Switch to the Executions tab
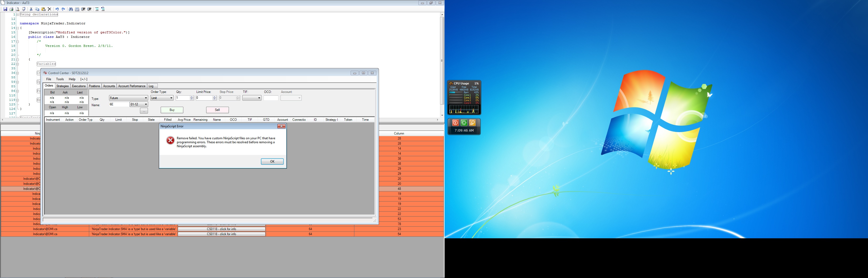This screenshot has height=278, width=868. point(79,86)
